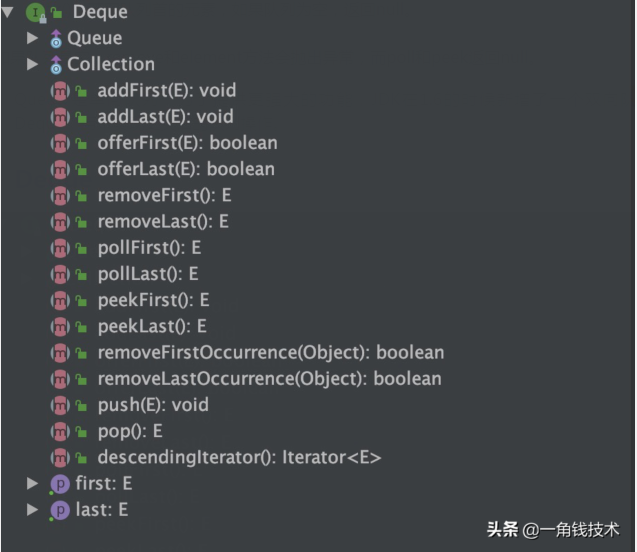
Task: Select descendingIterator() method entry
Action: coord(239,458)
